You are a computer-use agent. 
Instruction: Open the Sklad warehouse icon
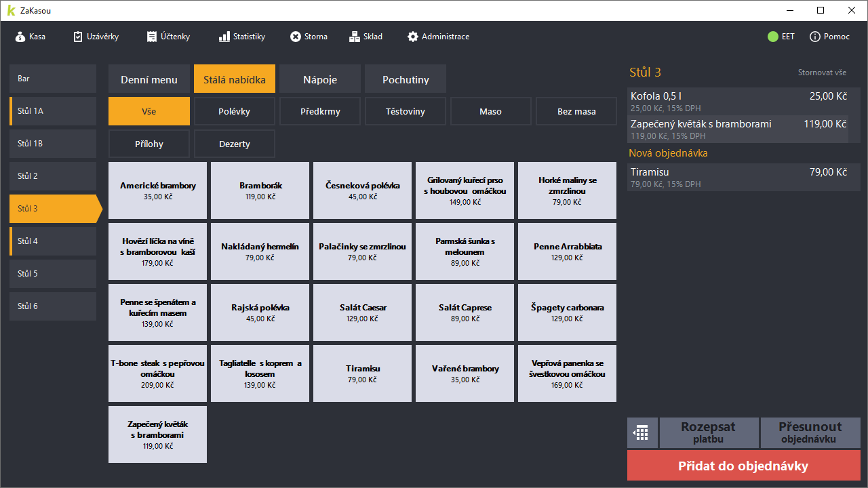(354, 37)
